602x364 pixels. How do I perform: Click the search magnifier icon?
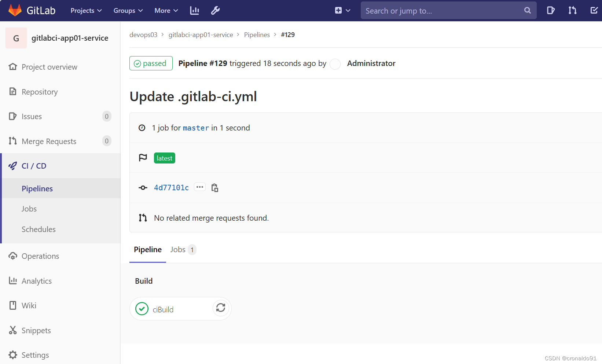[x=528, y=10]
